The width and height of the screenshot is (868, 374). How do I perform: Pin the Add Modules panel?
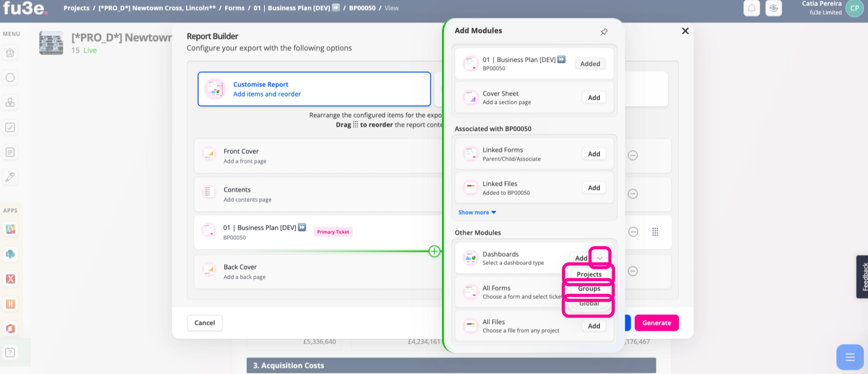(604, 32)
